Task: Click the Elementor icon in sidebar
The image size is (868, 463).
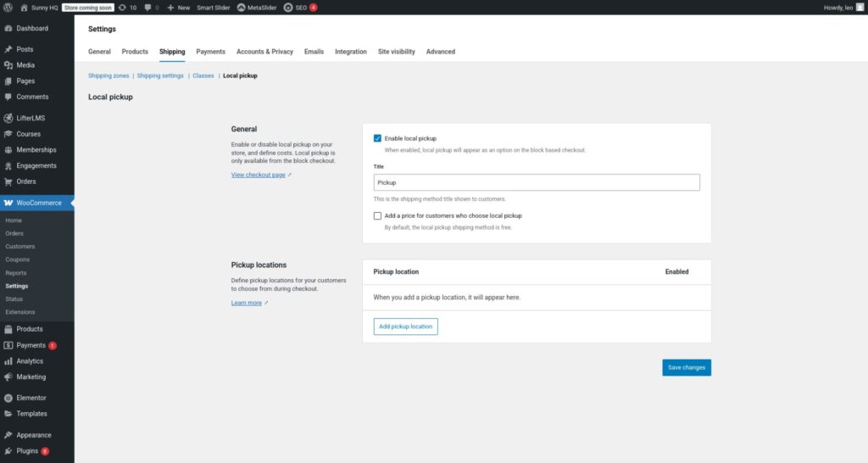Action: (8, 398)
